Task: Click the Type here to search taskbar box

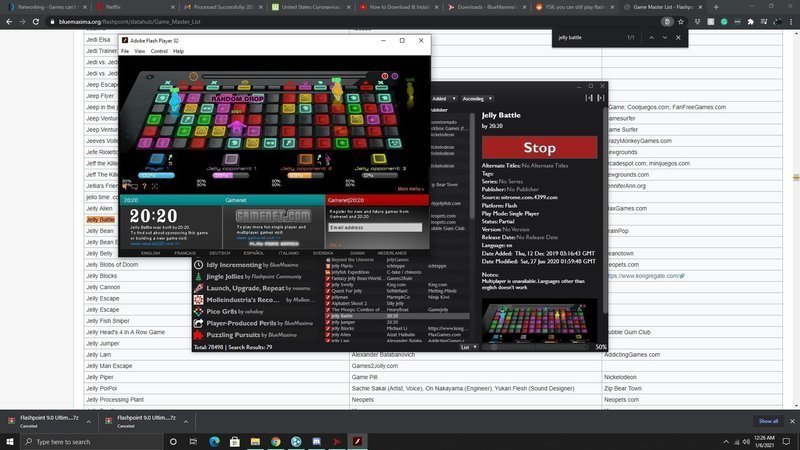Action: (x=92, y=441)
